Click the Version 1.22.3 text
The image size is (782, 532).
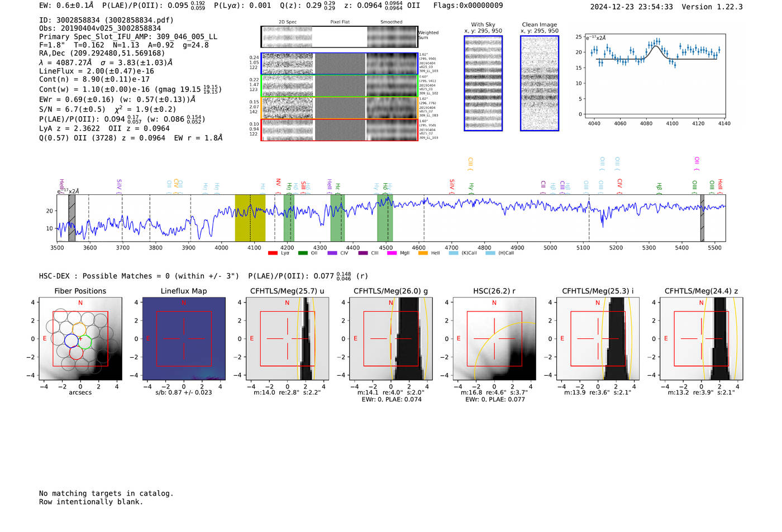click(712, 7)
